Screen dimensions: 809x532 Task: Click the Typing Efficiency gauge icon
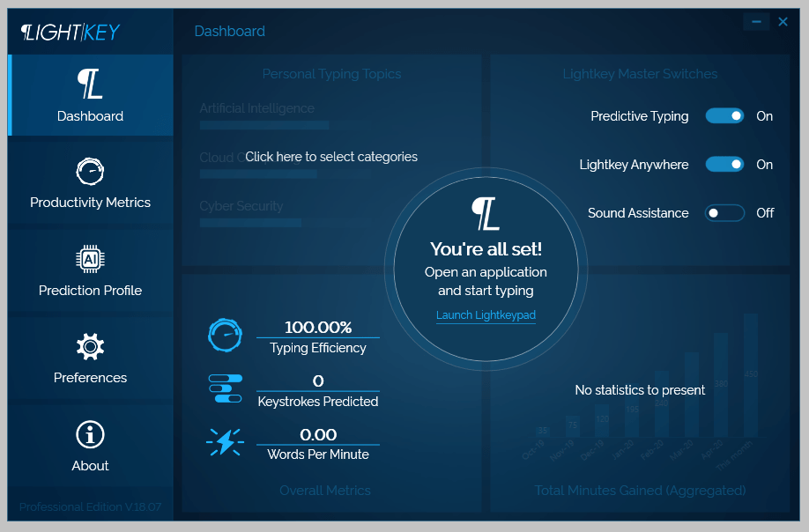coord(225,335)
